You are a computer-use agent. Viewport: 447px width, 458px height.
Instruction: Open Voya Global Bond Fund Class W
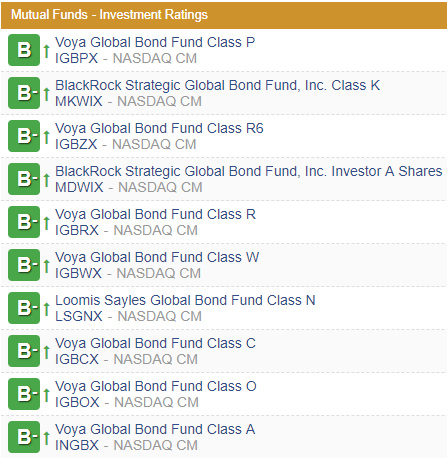(157, 257)
